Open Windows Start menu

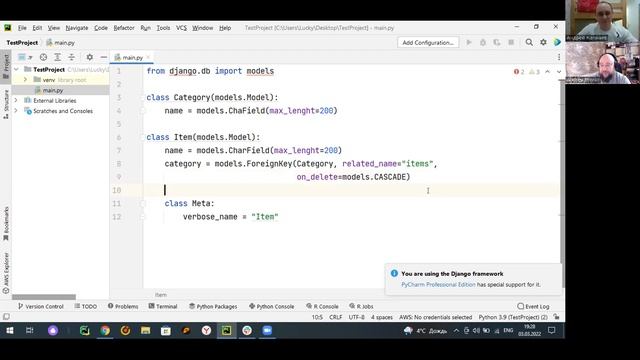click(9, 330)
